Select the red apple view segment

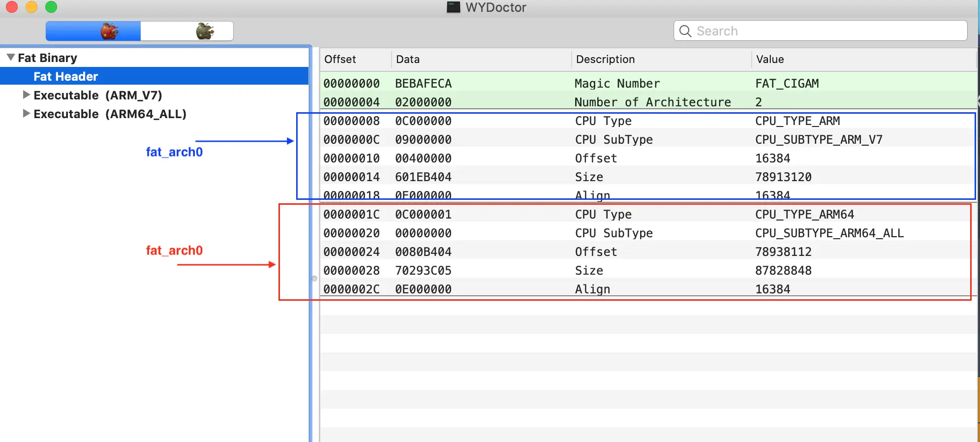pos(93,31)
